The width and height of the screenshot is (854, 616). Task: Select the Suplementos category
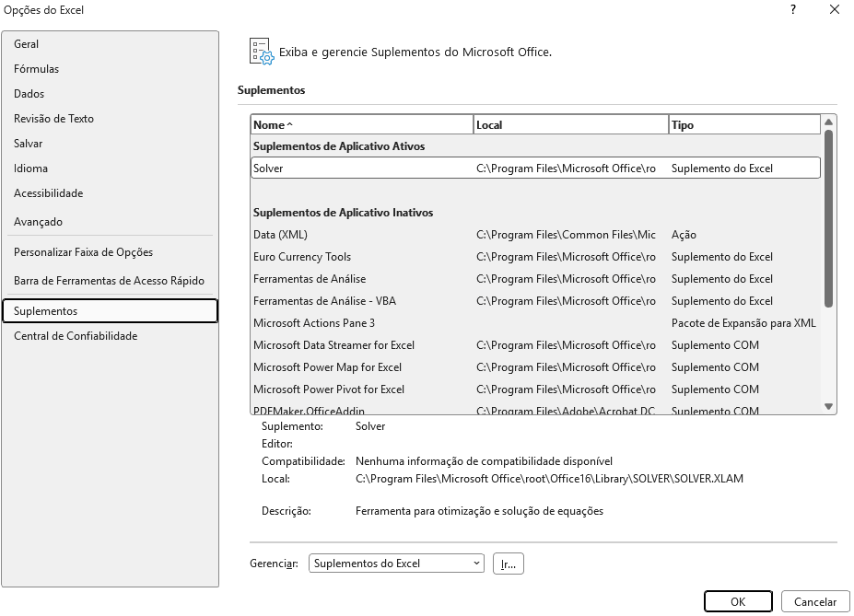(x=110, y=311)
